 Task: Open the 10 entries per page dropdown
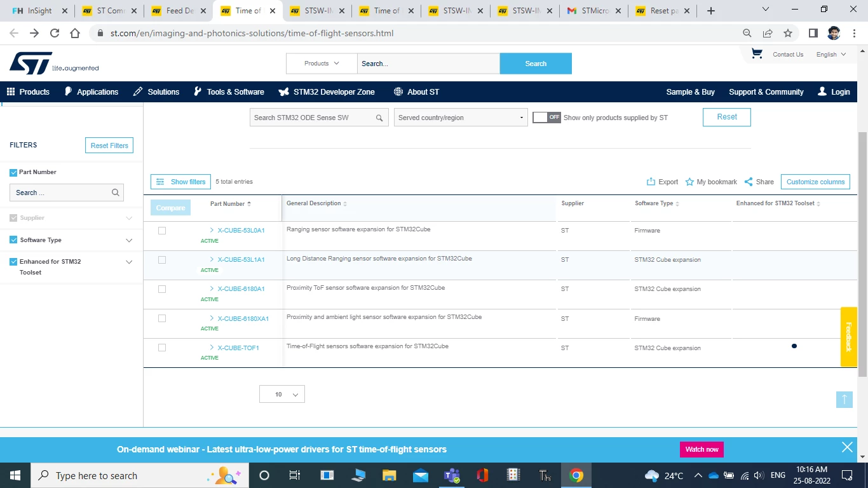point(282,395)
